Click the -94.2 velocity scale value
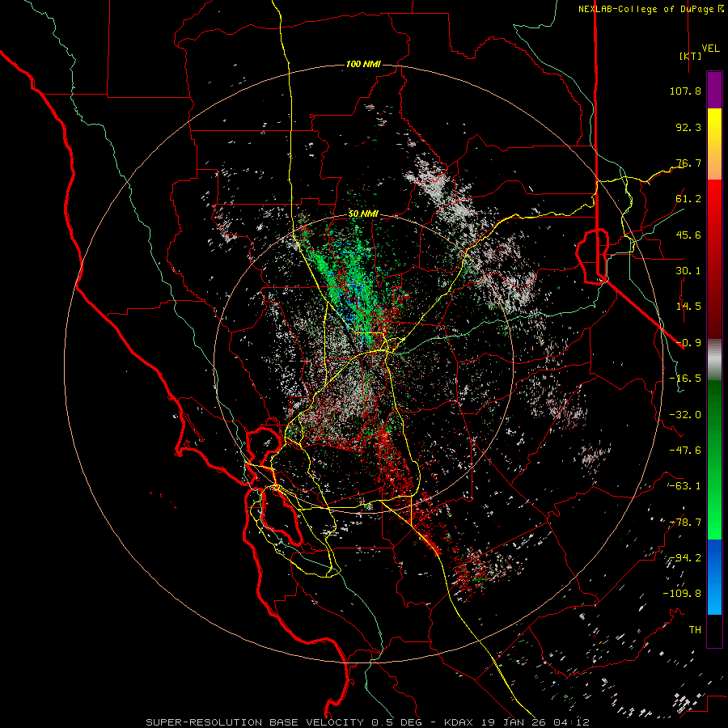The width and height of the screenshot is (728, 728). click(685, 558)
